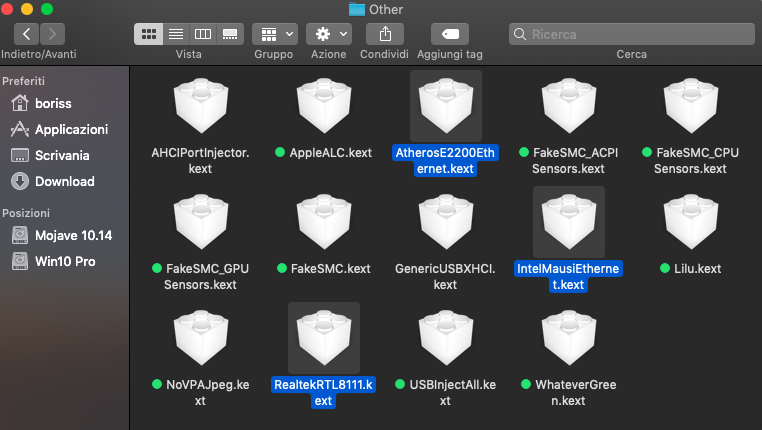Open the Azione gear dropdown

click(x=329, y=34)
